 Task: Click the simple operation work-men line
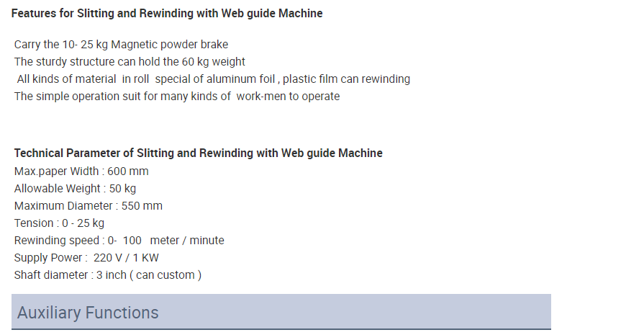click(x=177, y=97)
